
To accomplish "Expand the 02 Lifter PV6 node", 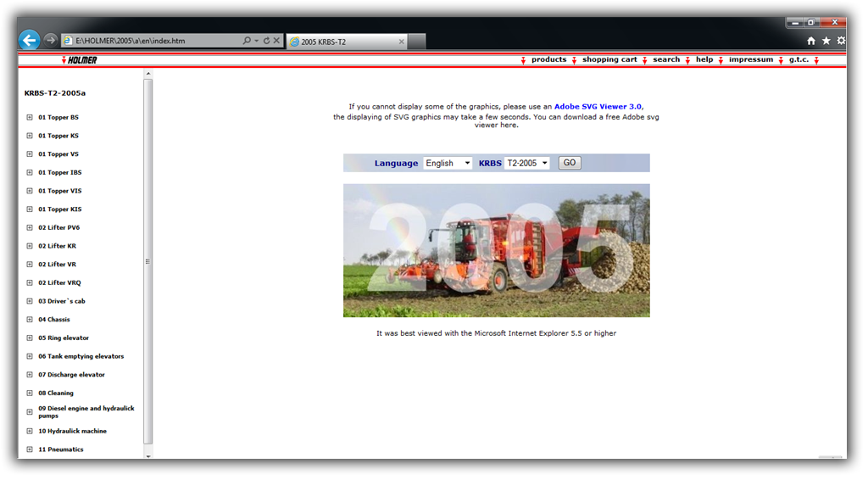I will click(x=30, y=227).
